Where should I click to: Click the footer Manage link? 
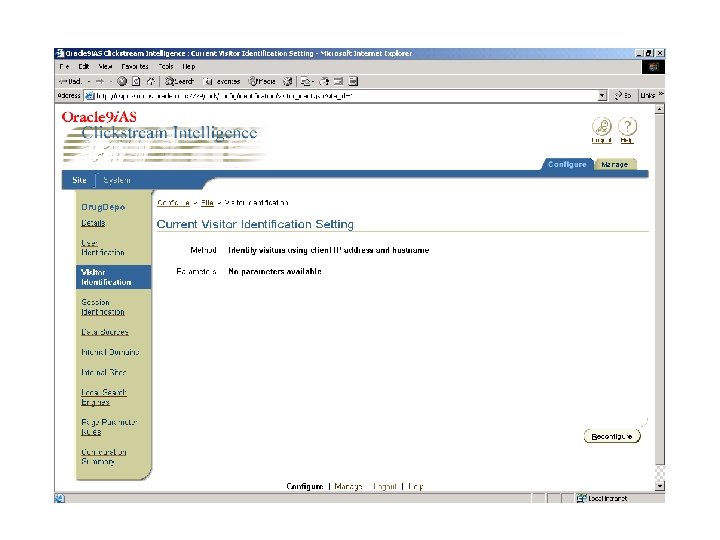(x=348, y=486)
